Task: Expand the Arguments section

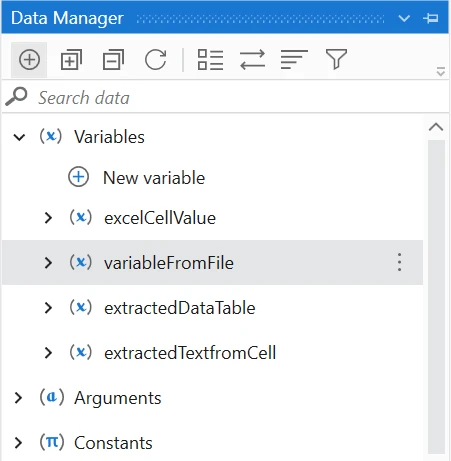Action: [18, 398]
